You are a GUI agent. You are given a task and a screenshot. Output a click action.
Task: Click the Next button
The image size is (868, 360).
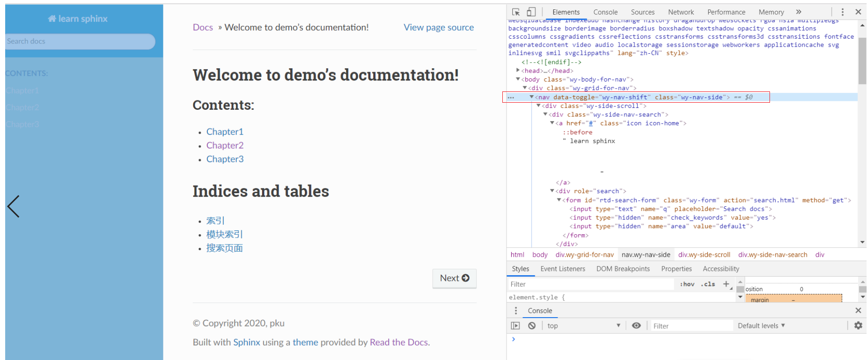pos(454,278)
